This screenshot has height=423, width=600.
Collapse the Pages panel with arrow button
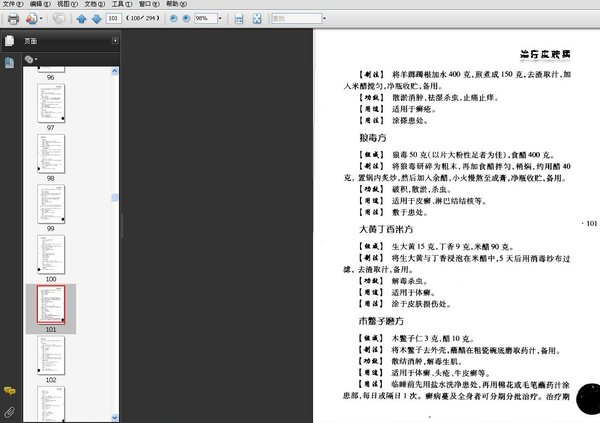tap(114, 41)
